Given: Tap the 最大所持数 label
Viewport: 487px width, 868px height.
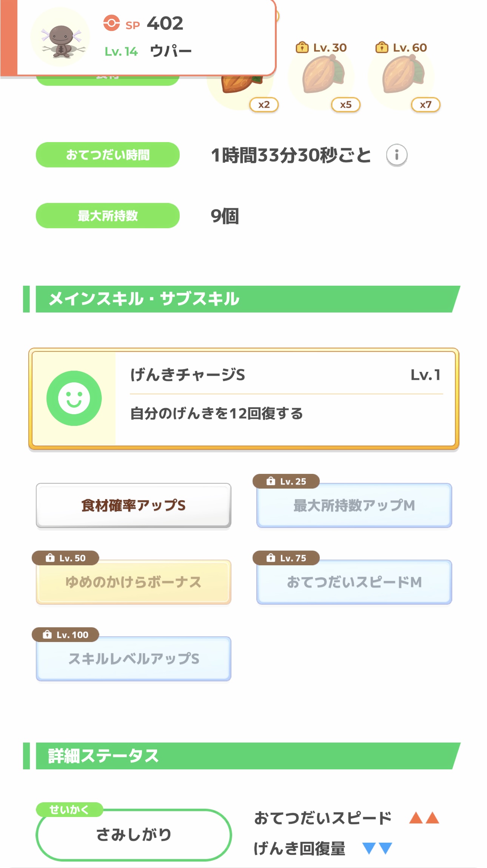Looking at the screenshot, I should (108, 216).
